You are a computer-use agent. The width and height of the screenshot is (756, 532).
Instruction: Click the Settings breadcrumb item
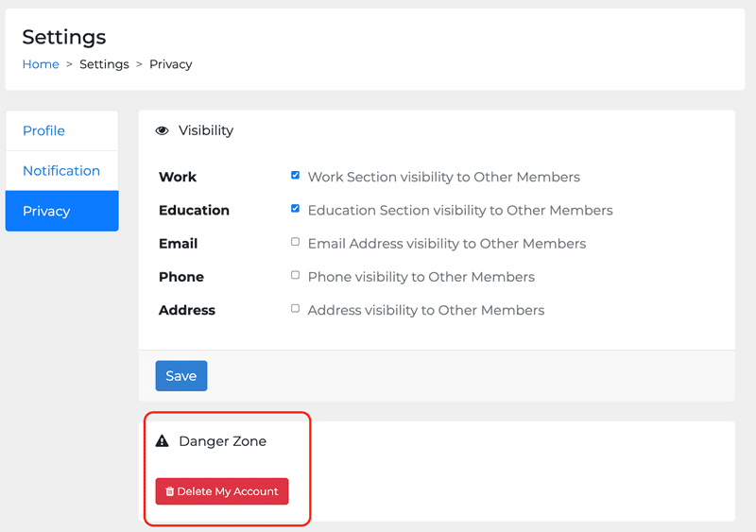[104, 64]
